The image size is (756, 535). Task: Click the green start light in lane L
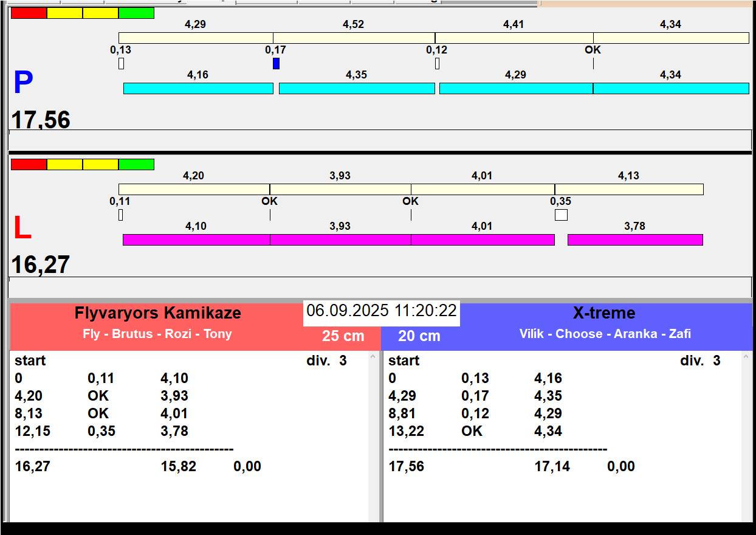tap(136, 164)
